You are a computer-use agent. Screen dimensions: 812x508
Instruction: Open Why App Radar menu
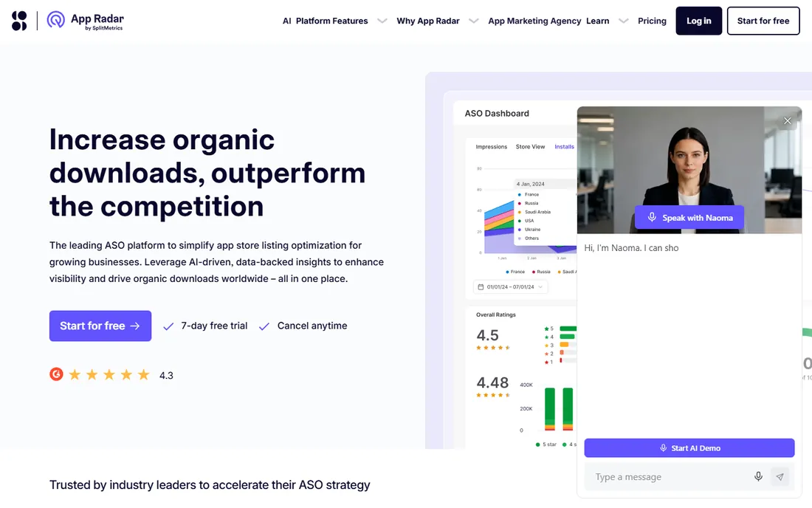coord(427,21)
